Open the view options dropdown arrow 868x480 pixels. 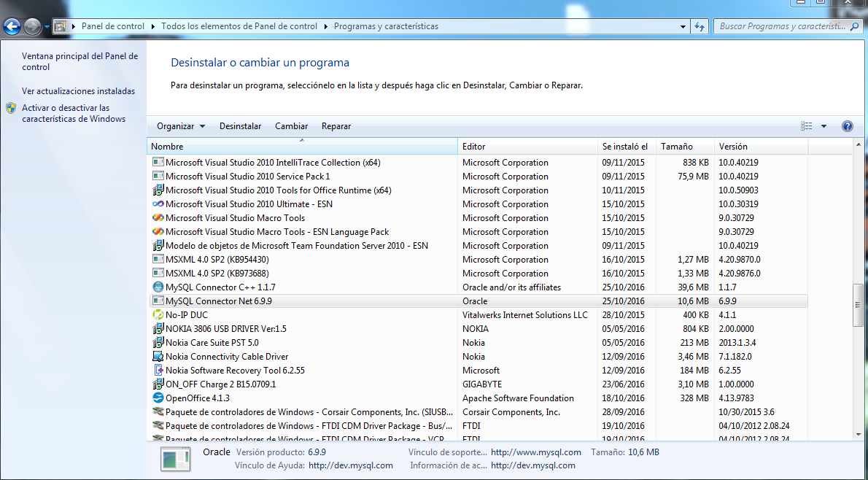click(824, 126)
